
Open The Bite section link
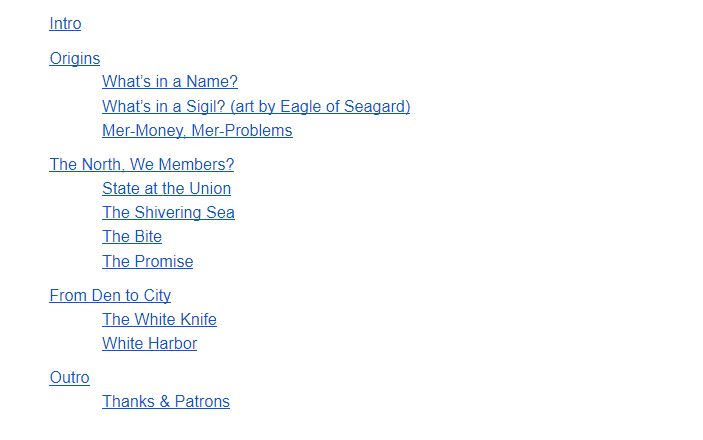[x=132, y=236]
